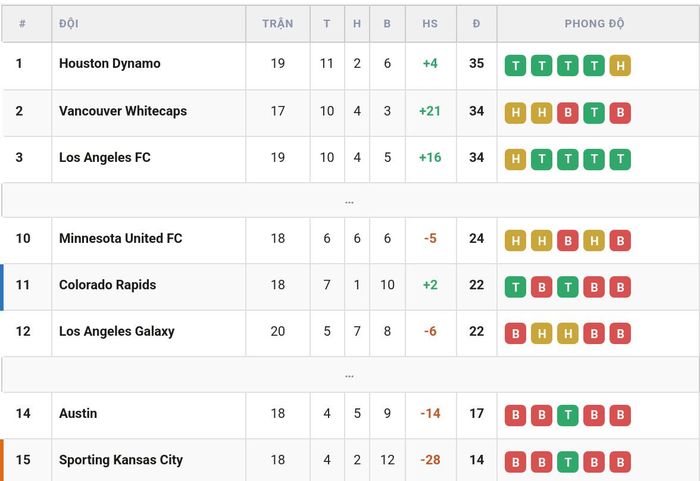Screen dimensions: 700x481
Task: Click the PHONG ĐỘ form column header
Action: (594, 24)
